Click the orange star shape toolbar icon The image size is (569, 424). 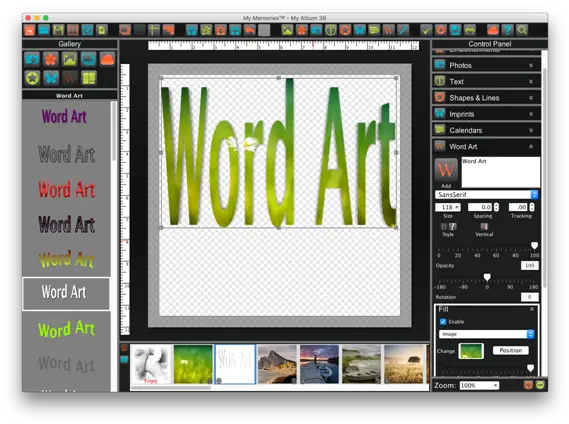(345, 30)
